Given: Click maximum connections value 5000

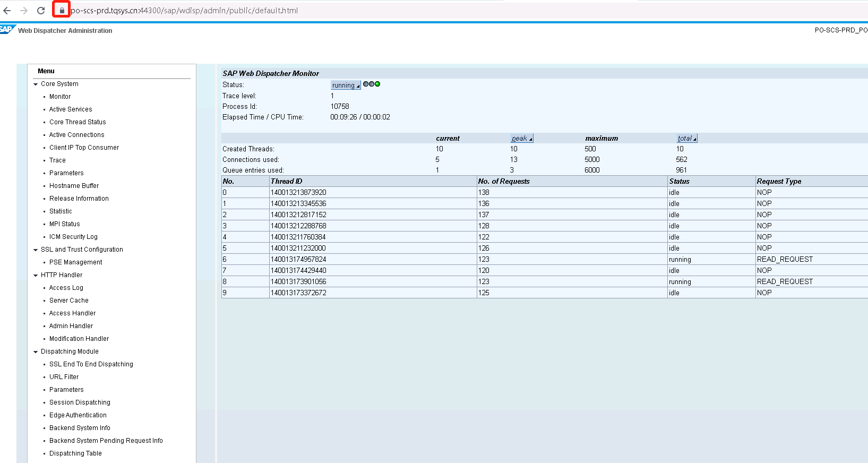Looking at the screenshot, I should pos(592,159).
